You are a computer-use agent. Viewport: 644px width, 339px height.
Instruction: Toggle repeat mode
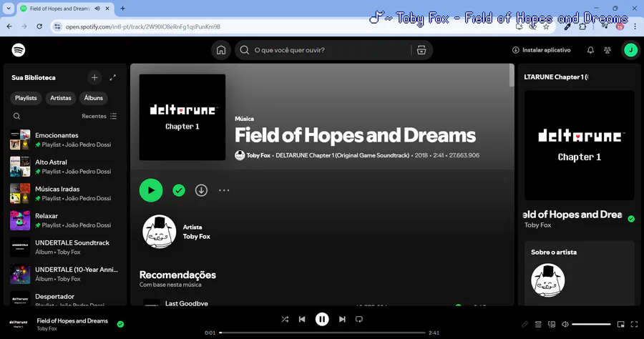pyautogui.click(x=359, y=319)
